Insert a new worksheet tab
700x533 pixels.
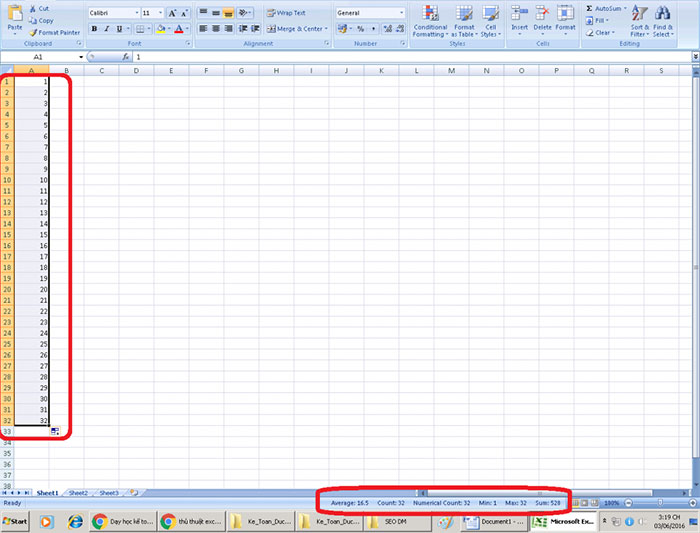133,493
